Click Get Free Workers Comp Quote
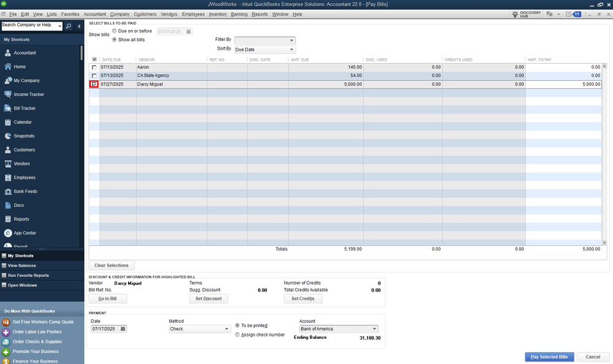 pyautogui.click(x=43, y=322)
